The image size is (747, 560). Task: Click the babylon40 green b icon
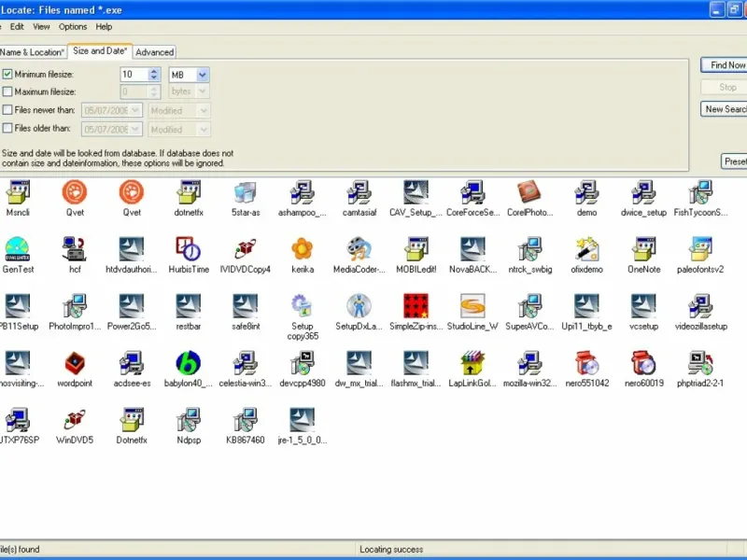coord(189,363)
